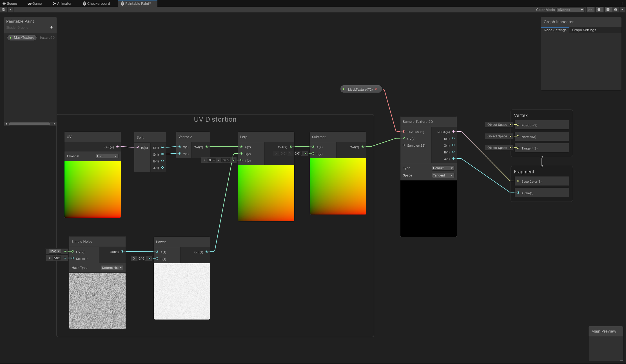The height and width of the screenshot is (364, 626).
Task: Click the Simple Noise preview thumbnail
Action: click(x=97, y=301)
